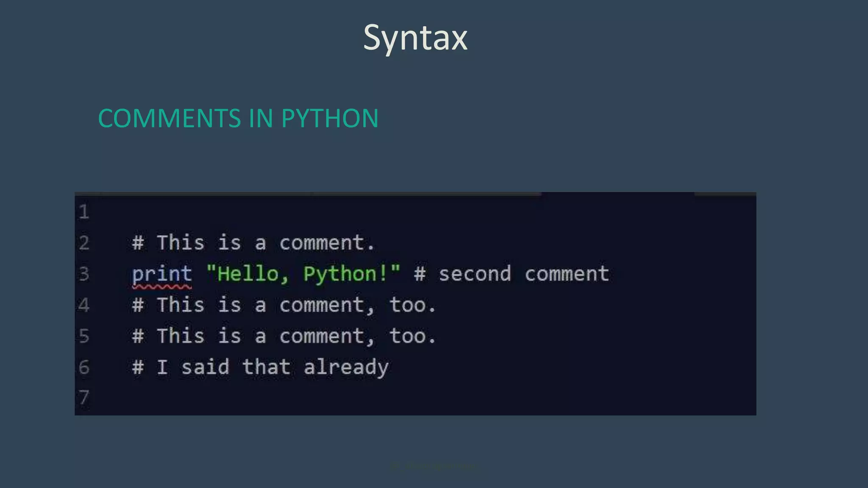Click line number 4 in code gutter
Viewport: 868px width, 488px height.
(x=84, y=305)
